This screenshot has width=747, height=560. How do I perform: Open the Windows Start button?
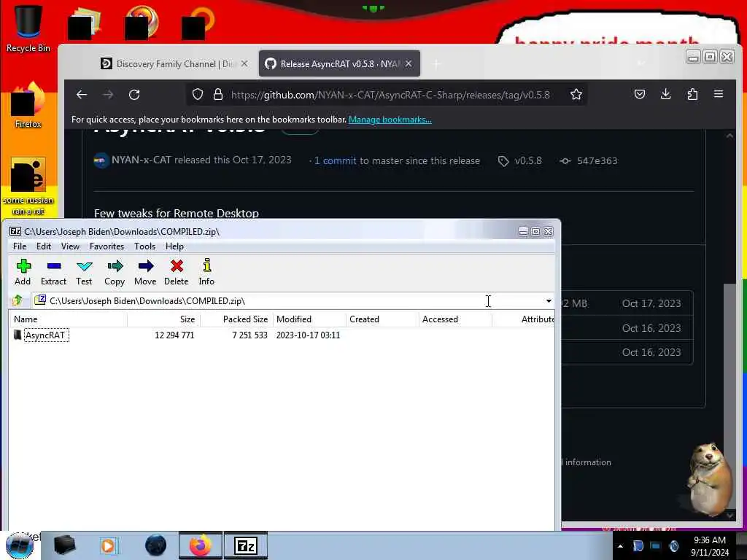(x=20, y=545)
